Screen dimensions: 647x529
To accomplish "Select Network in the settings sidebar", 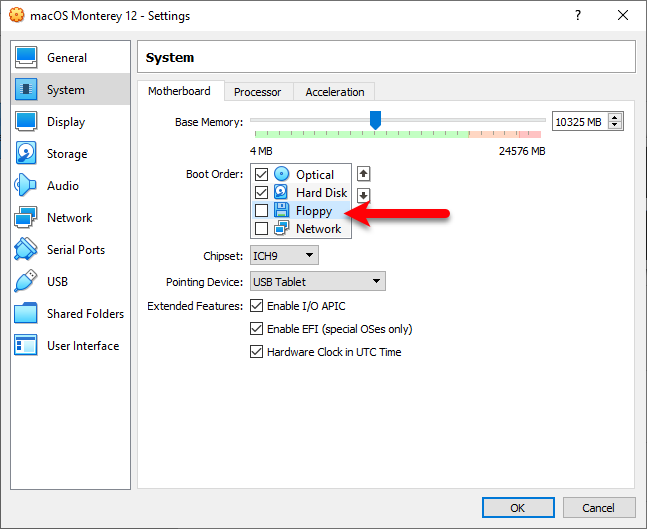I will point(69,218).
